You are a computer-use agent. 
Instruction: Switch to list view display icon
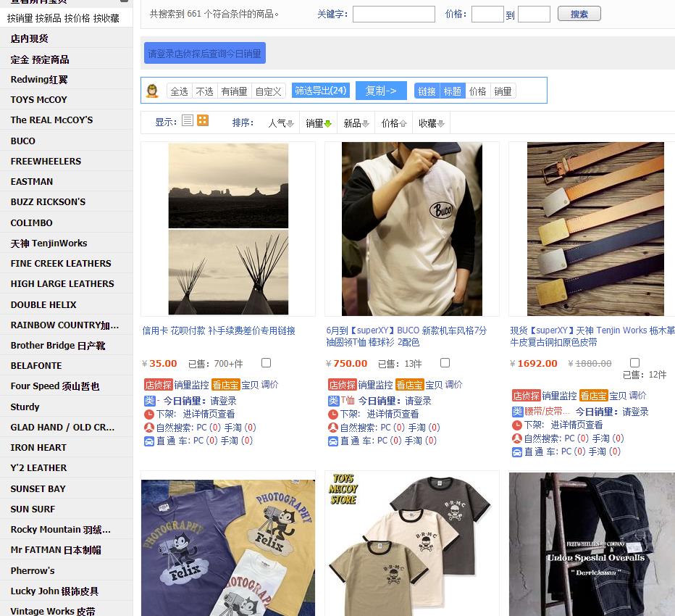coord(188,120)
